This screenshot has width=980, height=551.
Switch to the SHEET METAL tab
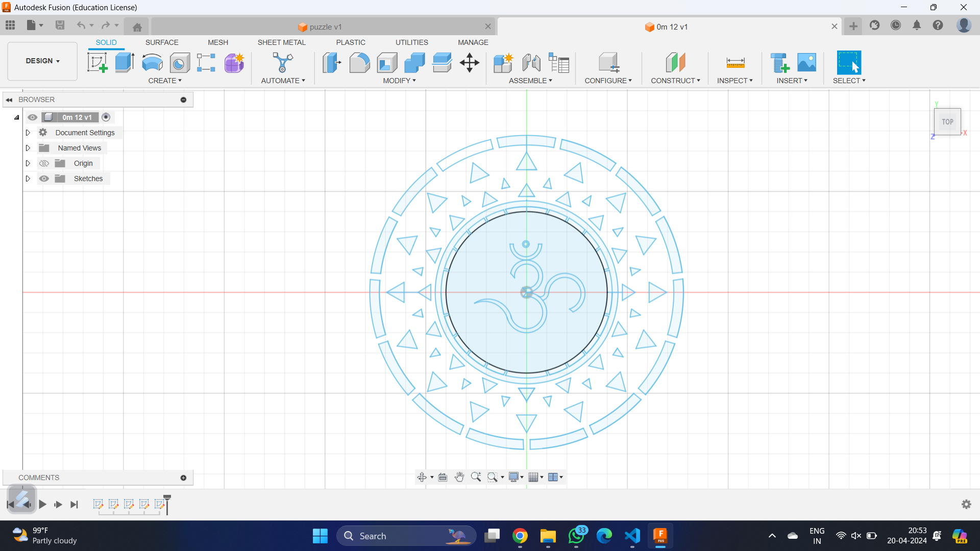point(282,42)
